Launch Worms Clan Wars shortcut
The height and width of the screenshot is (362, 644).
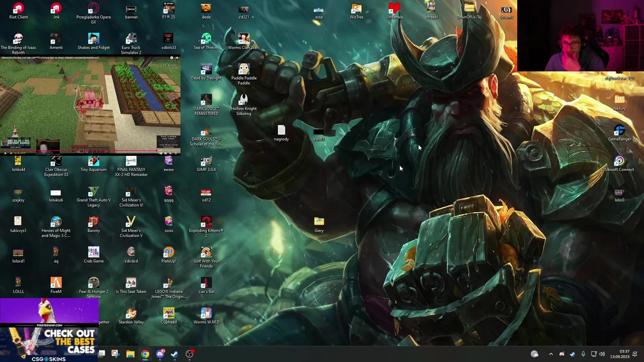tap(244, 42)
